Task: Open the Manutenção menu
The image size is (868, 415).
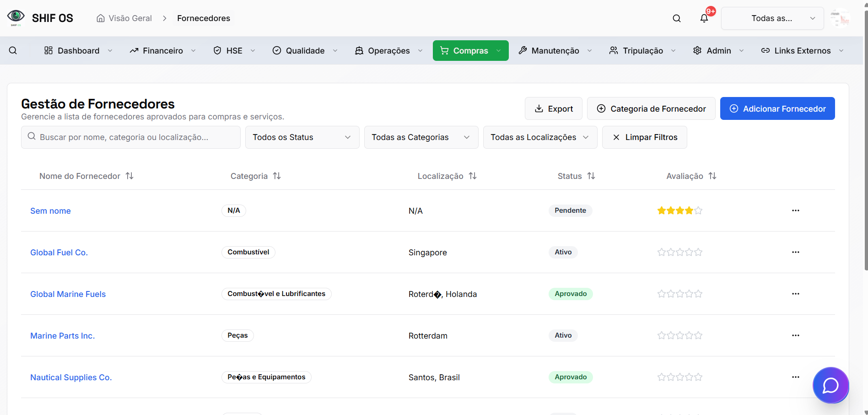Action: pos(555,50)
